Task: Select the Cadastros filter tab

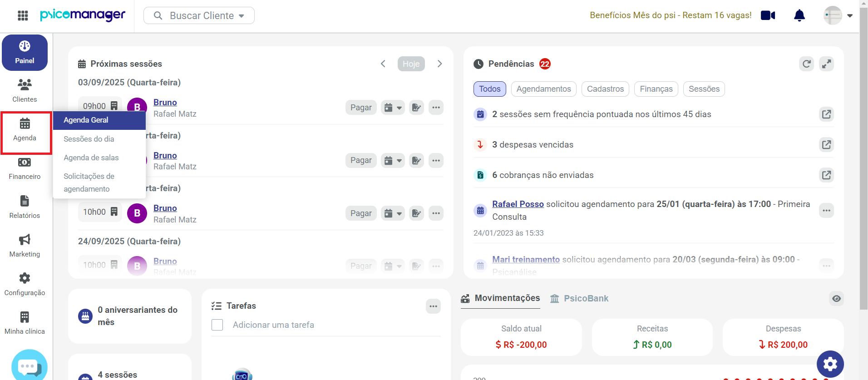Action: pyautogui.click(x=605, y=89)
